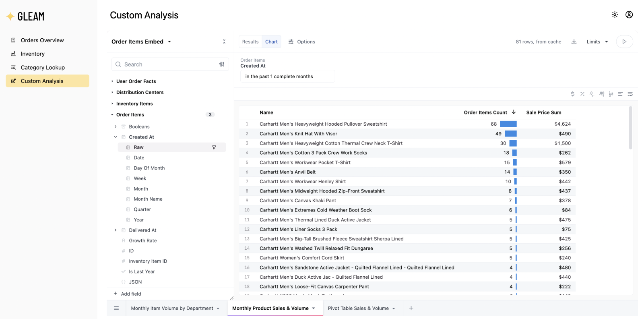The width and height of the screenshot is (644, 319).
Task: Click the Custom Analysis sidebar icon
Action: coord(13,81)
